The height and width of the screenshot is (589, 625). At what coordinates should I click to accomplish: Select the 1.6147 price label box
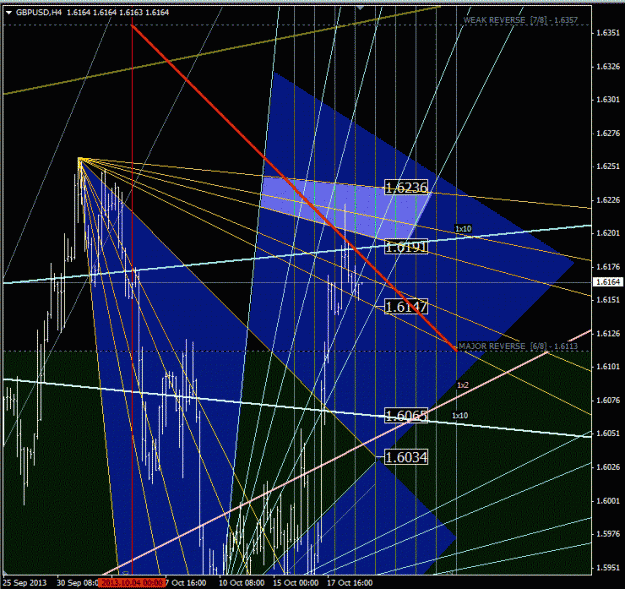406,306
